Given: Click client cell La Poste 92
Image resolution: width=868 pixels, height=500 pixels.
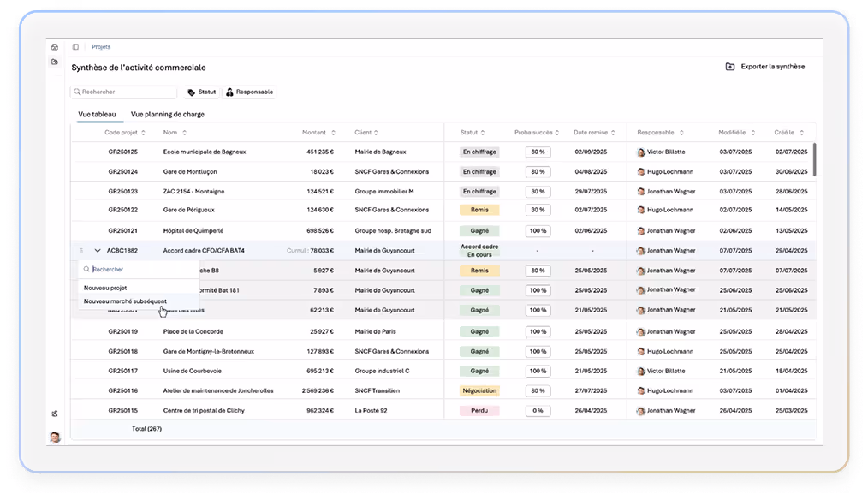Looking at the screenshot, I should tap(371, 411).
